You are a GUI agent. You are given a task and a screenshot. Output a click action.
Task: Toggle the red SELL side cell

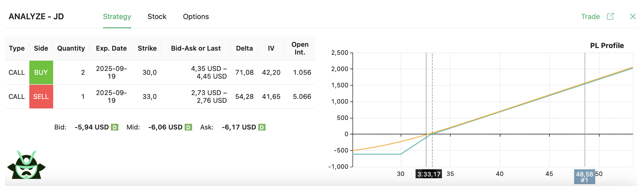41,97
